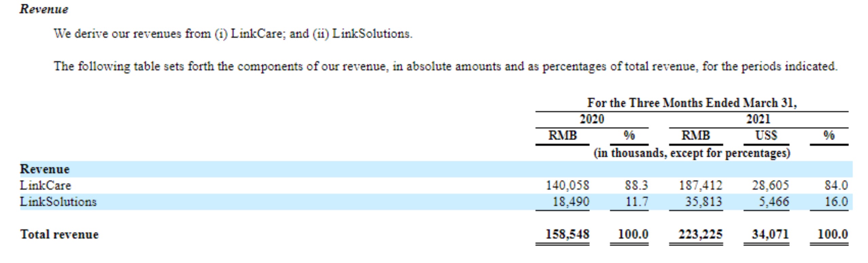Click the Total revenue row label
The height and width of the screenshot is (263, 868).
coord(59,234)
